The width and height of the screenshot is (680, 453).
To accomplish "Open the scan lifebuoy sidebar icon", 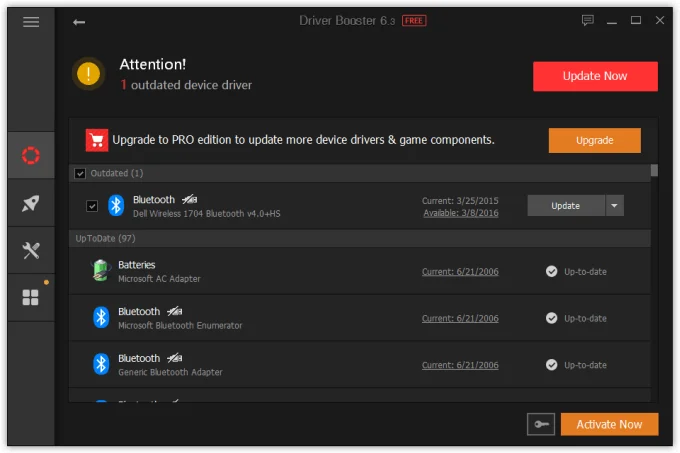I will click(x=31, y=156).
